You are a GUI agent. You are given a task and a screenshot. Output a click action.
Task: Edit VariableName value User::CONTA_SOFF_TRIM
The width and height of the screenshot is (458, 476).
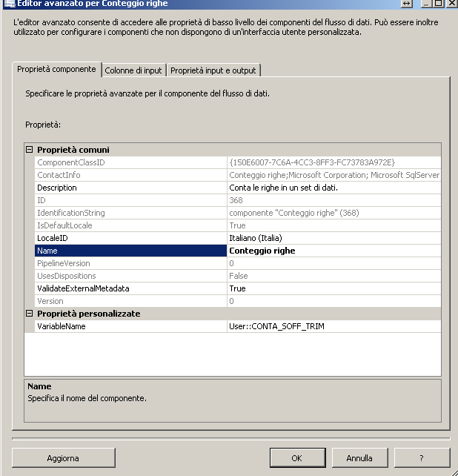point(333,326)
